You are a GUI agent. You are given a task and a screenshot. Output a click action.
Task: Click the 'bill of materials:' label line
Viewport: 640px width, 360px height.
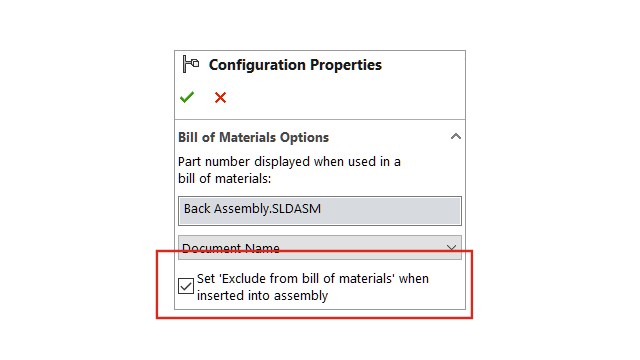point(224,179)
